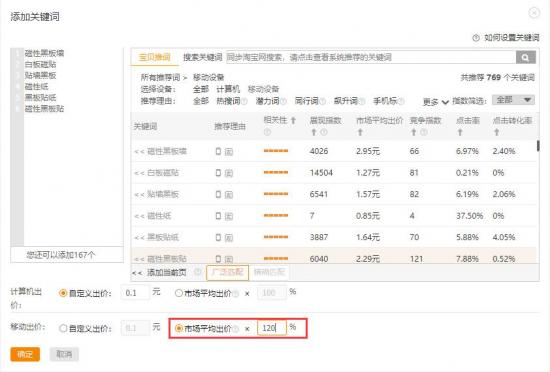The image size is (550, 372).
Task: Open the 指数筛选 全部 dropdown
Action: pyautogui.click(x=513, y=100)
